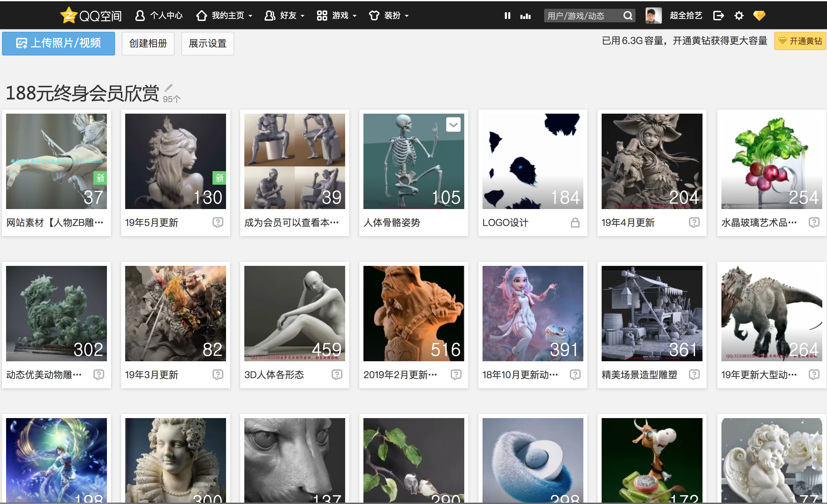Viewport: 827px width, 504px height.
Task: Click the question icon beside 19年4月更新
Action: (x=694, y=222)
